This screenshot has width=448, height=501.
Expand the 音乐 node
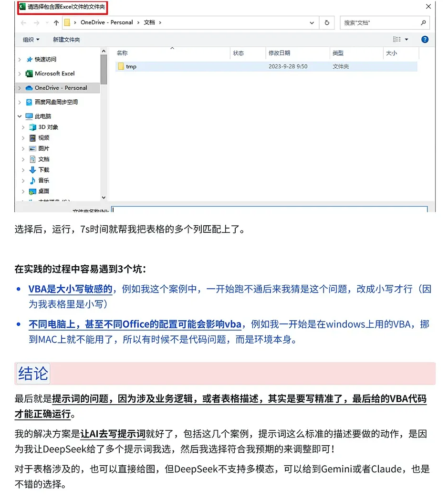click(23, 180)
